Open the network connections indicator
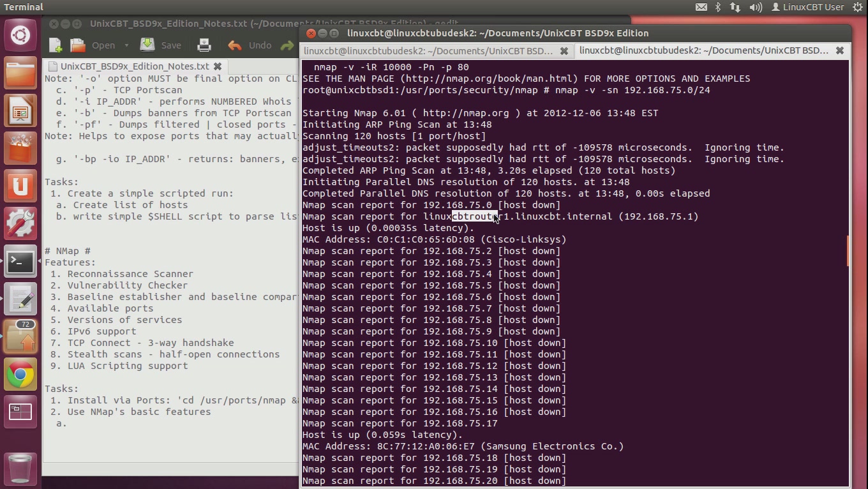Image resolution: width=868 pixels, height=489 pixels. pos(735,7)
